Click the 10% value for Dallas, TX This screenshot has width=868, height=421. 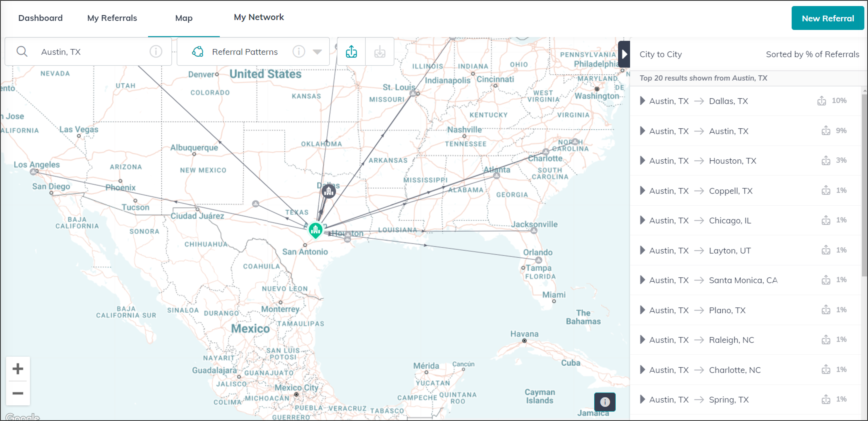[x=839, y=100]
